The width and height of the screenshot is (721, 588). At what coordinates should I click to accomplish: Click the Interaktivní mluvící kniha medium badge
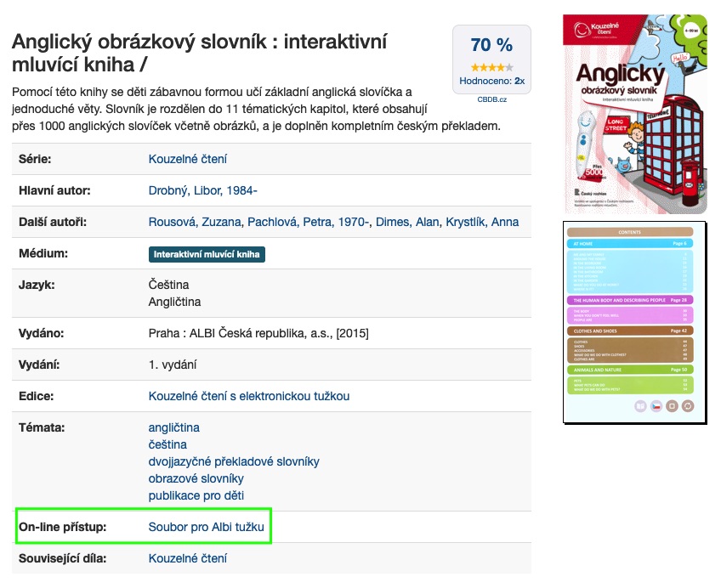[207, 254]
